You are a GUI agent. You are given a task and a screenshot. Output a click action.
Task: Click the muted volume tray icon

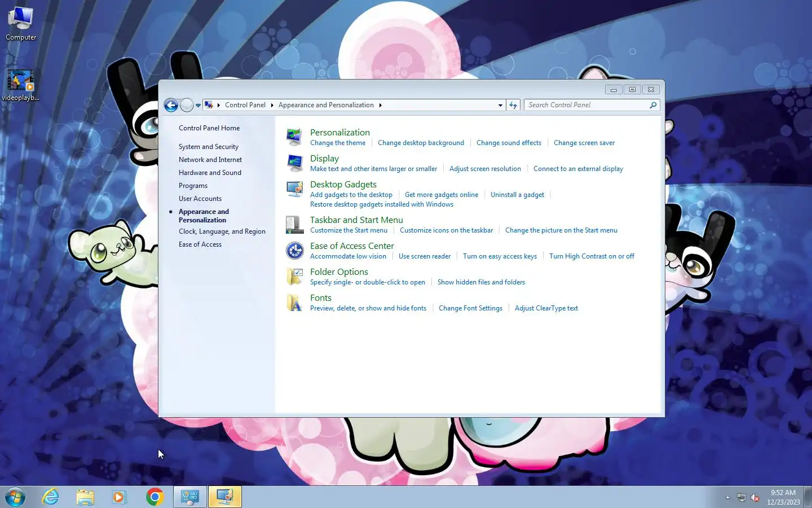(x=756, y=497)
